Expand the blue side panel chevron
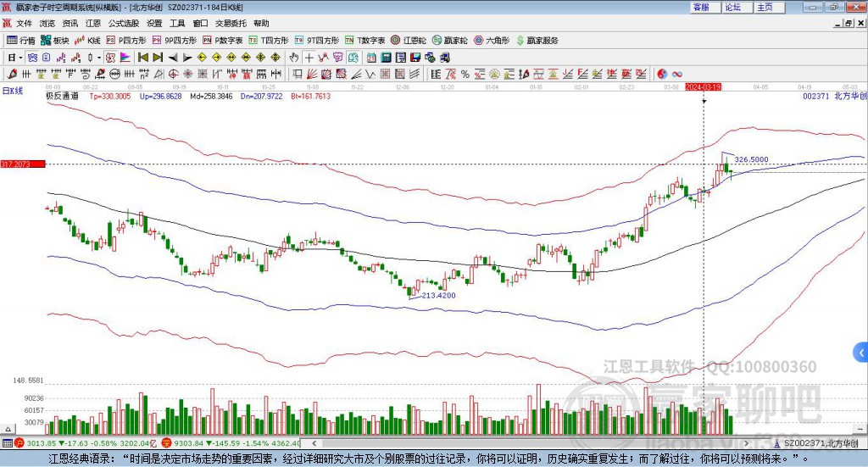The width and height of the screenshot is (868, 467). point(861,353)
